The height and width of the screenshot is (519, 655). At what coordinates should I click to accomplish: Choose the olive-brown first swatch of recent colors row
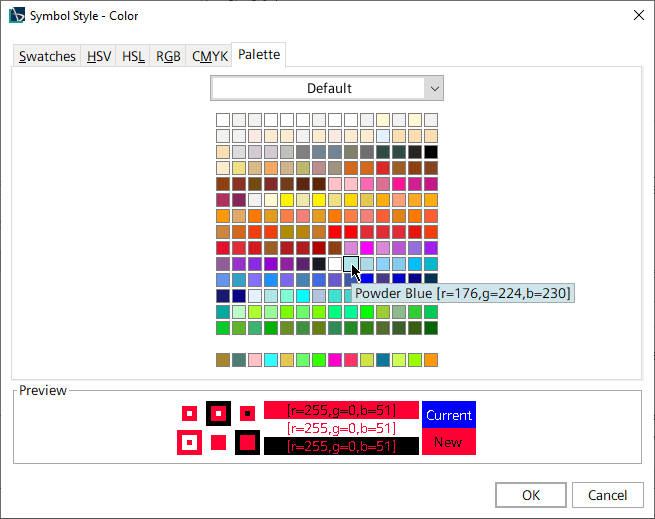[223, 360]
